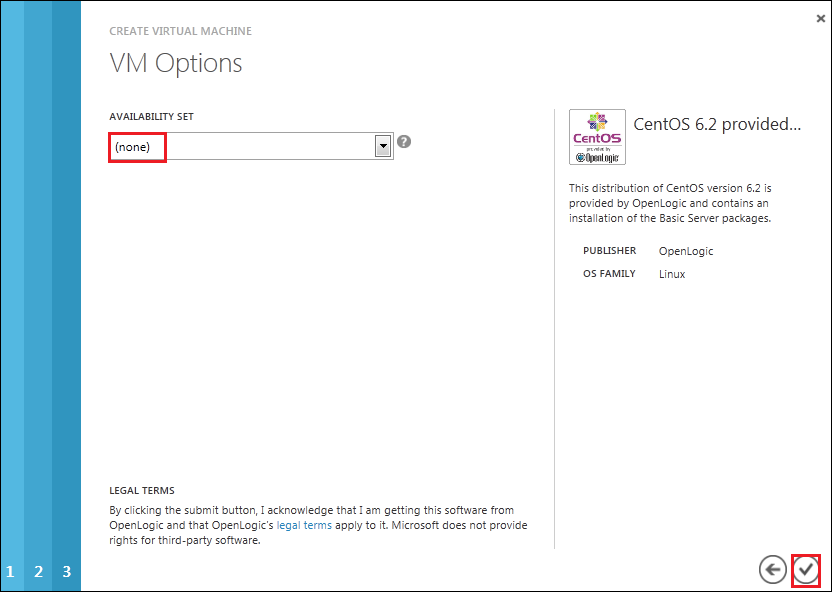
Task: Click the PUBLISHER label
Action: point(609,251)
